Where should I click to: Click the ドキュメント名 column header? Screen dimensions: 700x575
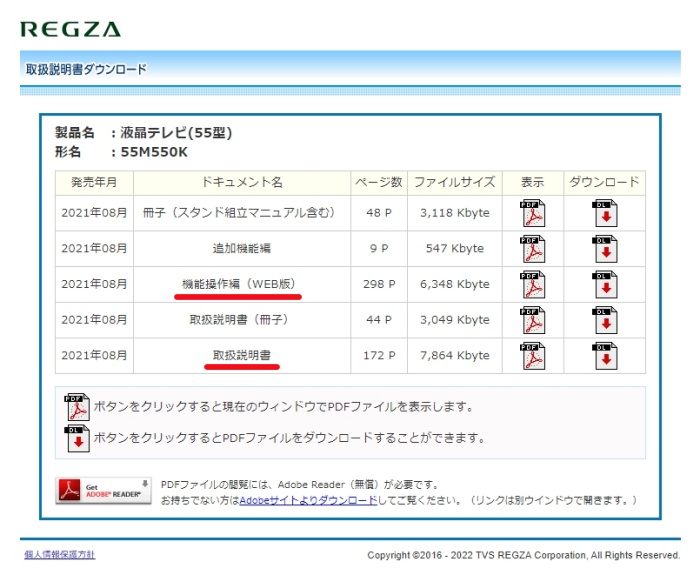[242, 182]
